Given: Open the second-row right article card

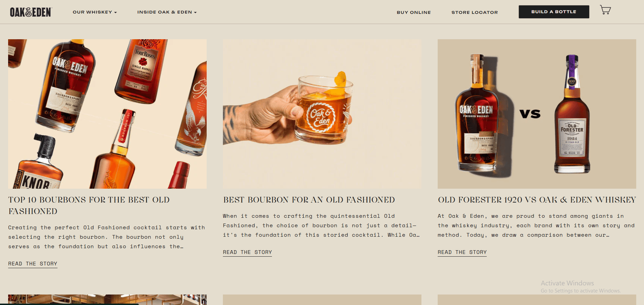Looking at the screenshot, I should coord(537,300).
